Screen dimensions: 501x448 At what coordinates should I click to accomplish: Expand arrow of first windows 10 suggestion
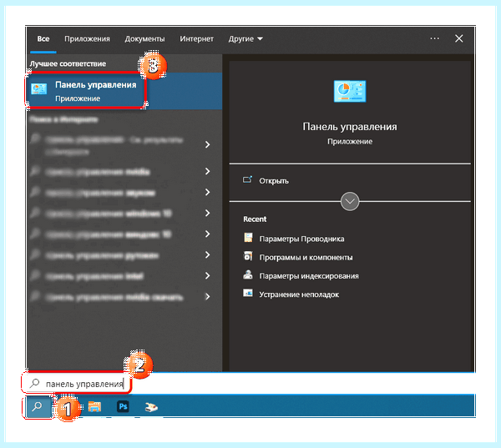coord(208,213)
